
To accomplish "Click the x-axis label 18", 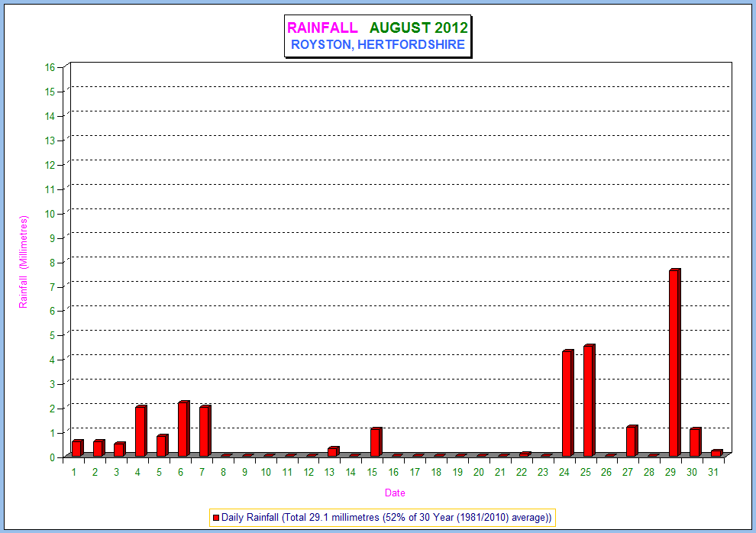I will [436, 473].
